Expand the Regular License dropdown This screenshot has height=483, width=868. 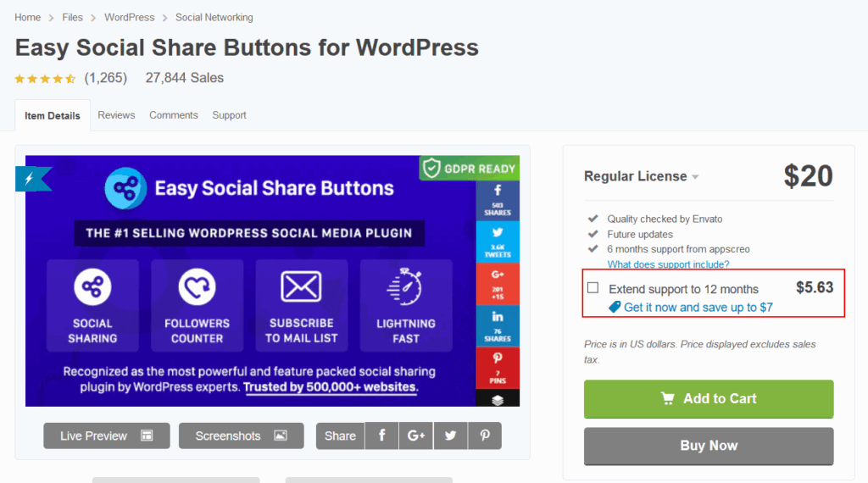click(642, 176)
